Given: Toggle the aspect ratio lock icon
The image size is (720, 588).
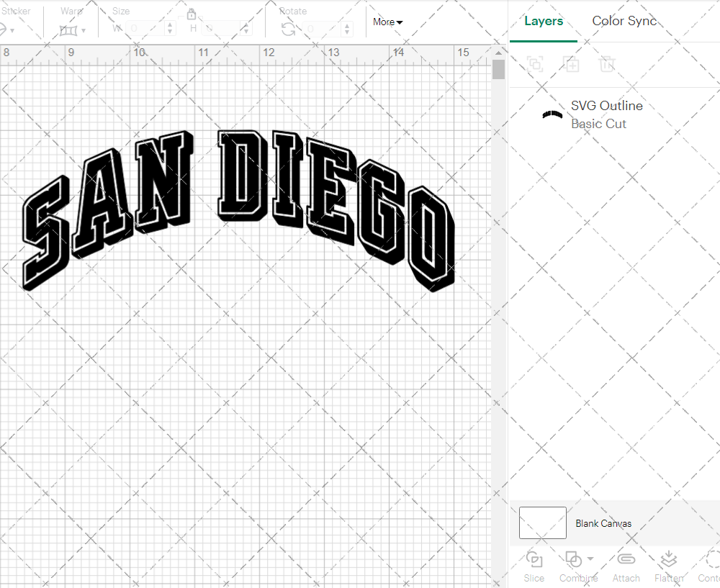Looking at the screenshot, I should click(x=192, y=13).
